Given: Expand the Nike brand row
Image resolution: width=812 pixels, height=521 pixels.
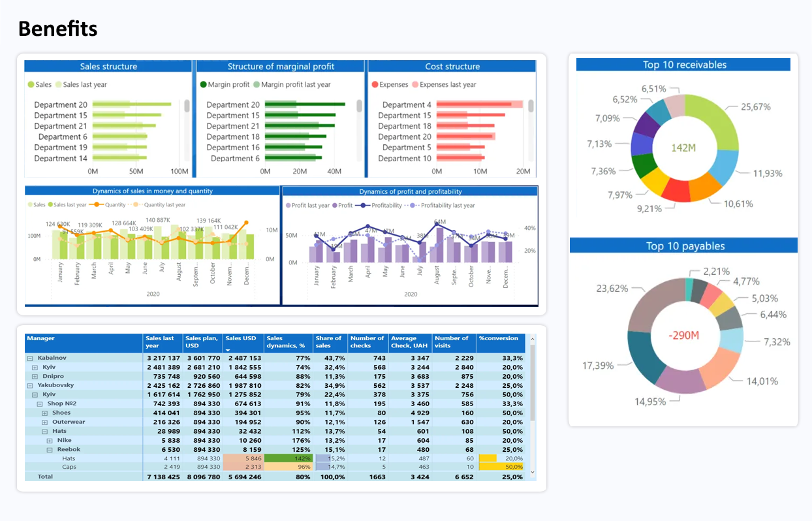Looking at the screenshot, I should pos(50,441).
